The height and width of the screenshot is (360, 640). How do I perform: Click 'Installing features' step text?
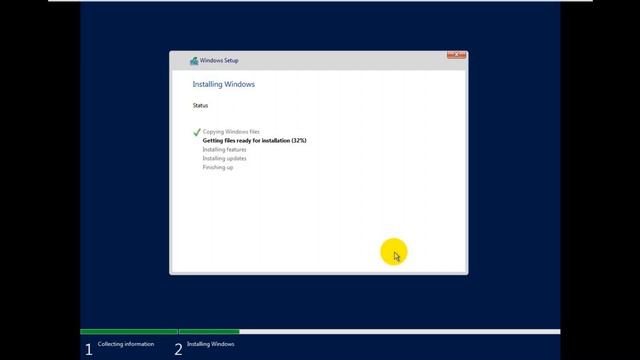tap(224, 149)
